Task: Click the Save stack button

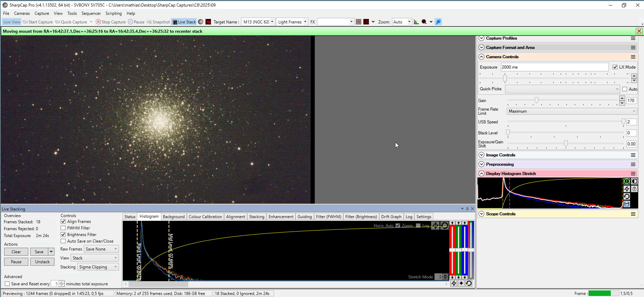Action: coord(39,252)
